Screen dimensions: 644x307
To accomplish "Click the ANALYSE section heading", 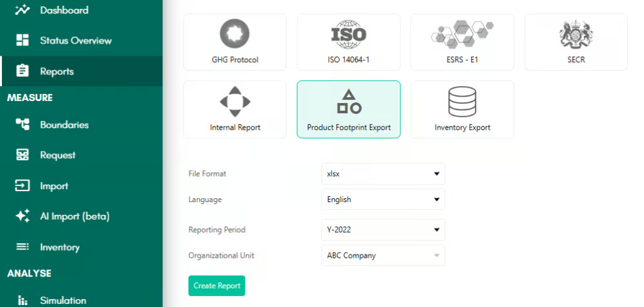I will pyautogui.click(x=29, y=273).
